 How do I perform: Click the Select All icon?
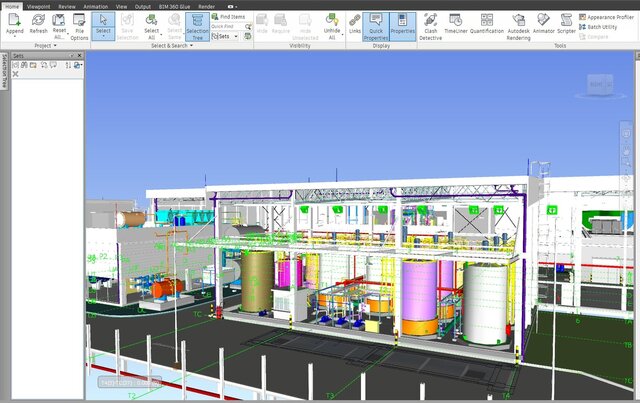[151, 20]
